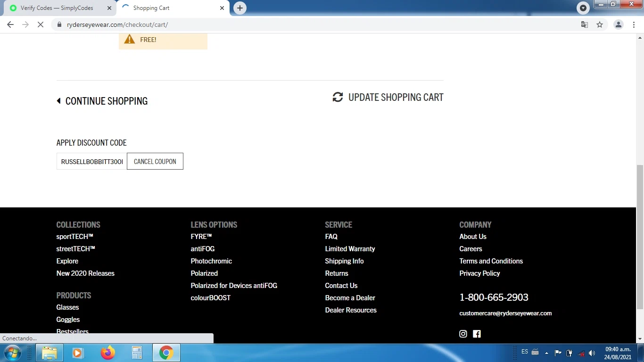Image resolution: width=644 pixels, height=362 pixels.
Task: Open the antiFOG lens option link
Action: (203, 249)
